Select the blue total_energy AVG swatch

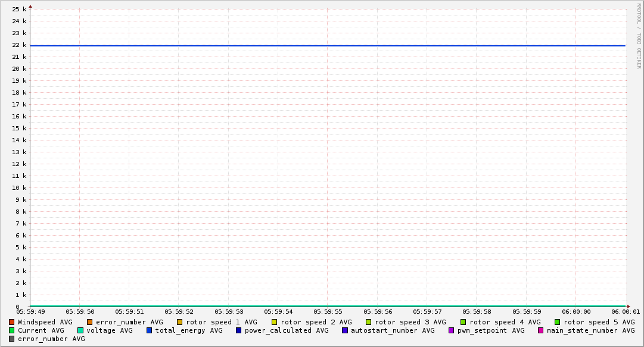click(150, 330)
